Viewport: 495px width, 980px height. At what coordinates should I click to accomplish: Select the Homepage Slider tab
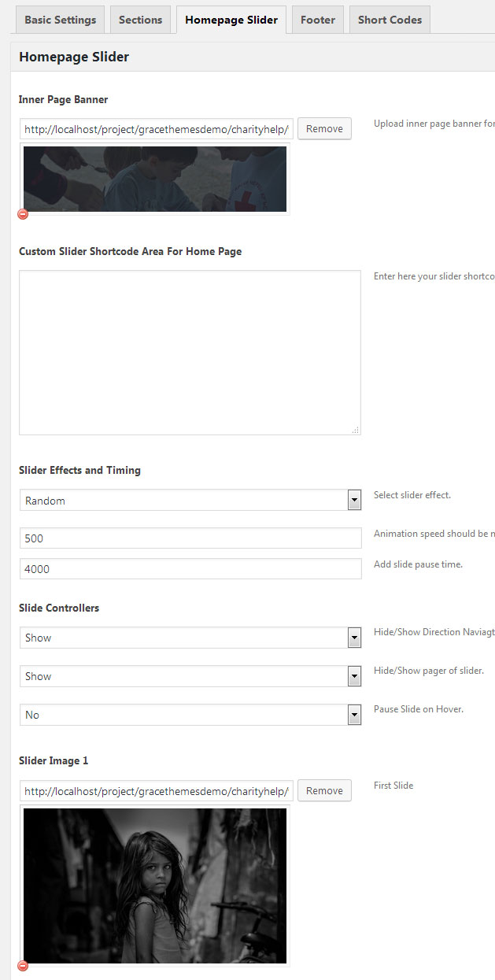coord(231,20)
